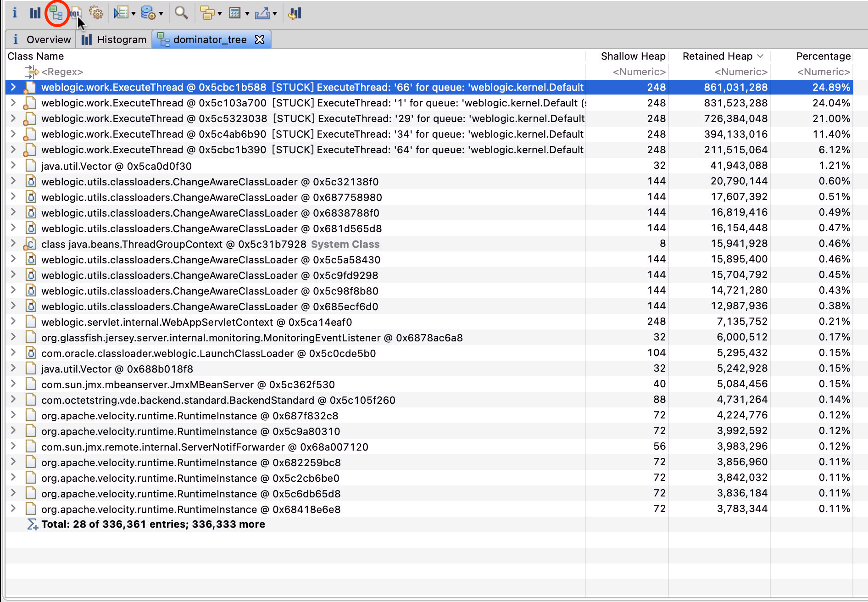
Task: Expand the ExecuteThread '1' row
Action: tap(13, 103)
